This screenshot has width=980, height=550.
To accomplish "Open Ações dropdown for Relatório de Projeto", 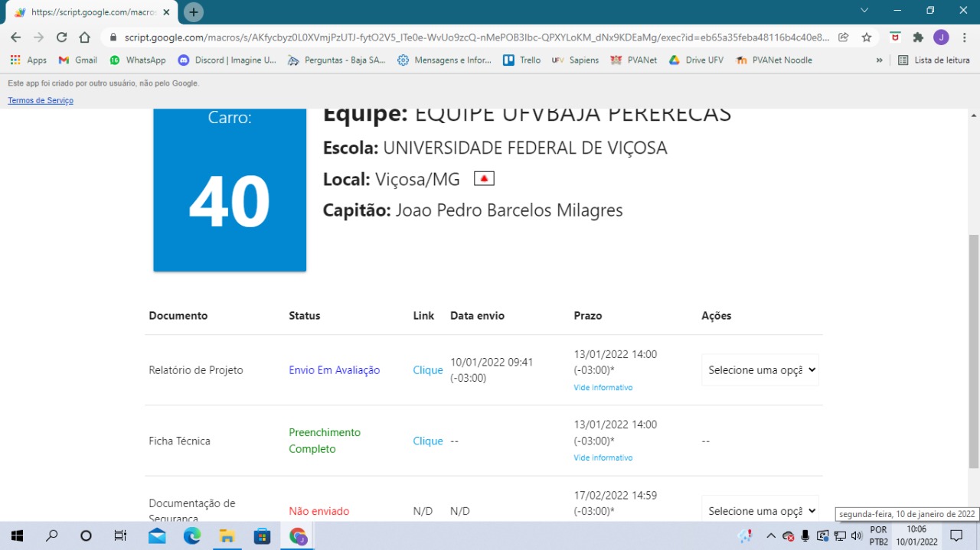I will (760, 370).
